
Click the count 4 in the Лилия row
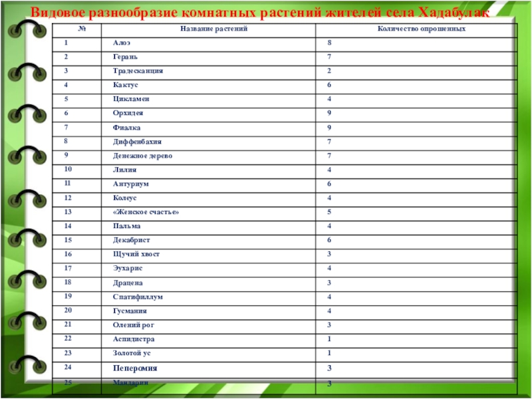[329, 170]
